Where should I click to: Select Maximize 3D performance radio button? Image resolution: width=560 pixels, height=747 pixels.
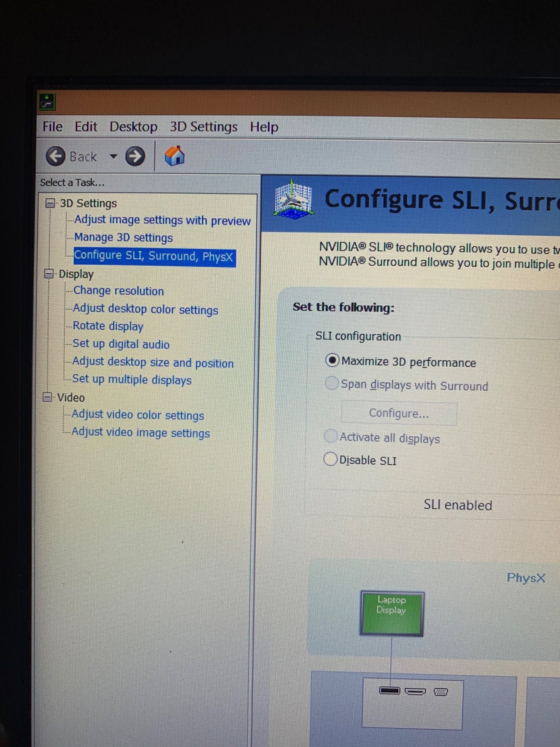tap(332, 360)
